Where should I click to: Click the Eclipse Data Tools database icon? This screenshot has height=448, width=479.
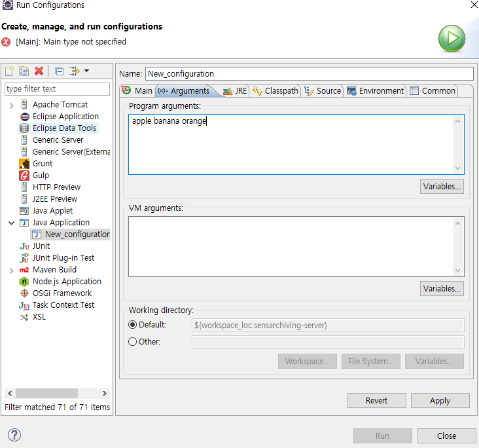(24, 128)
